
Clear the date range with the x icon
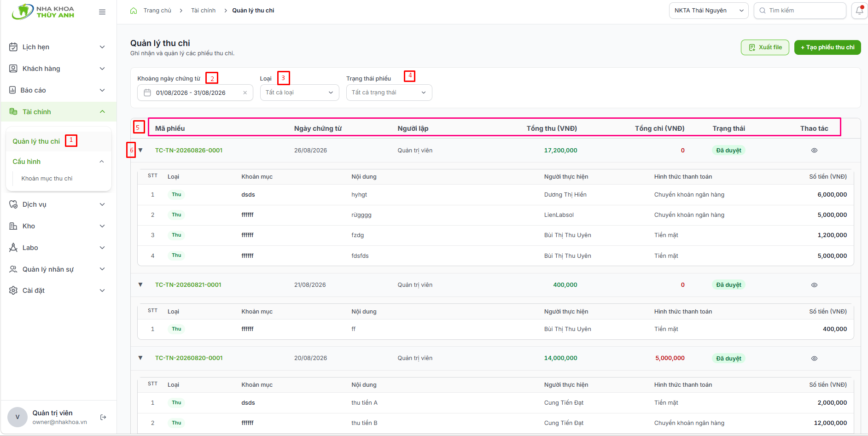pos(245,93)
